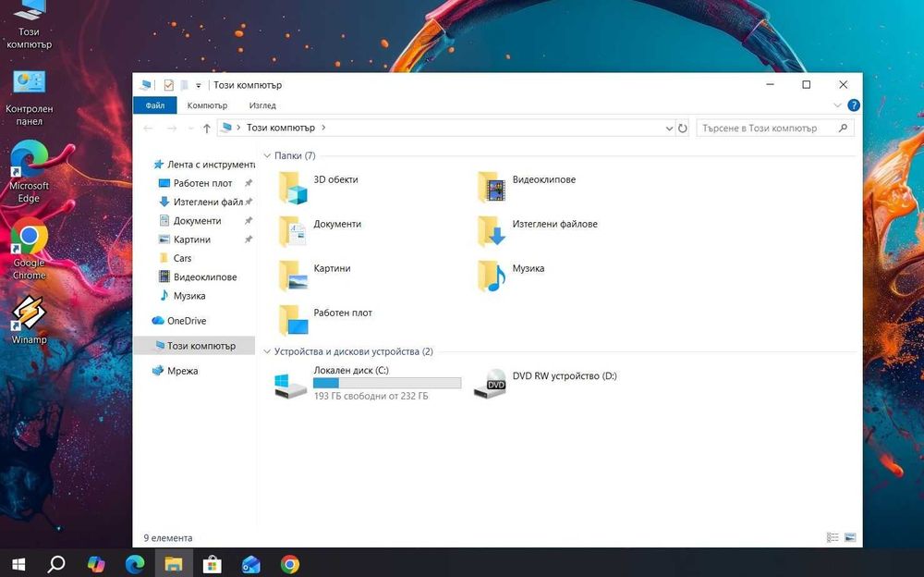This screenshot has width=924, height=577.
Task: Select Мрежа in the sidebar
Action: (x=175, y=371)
